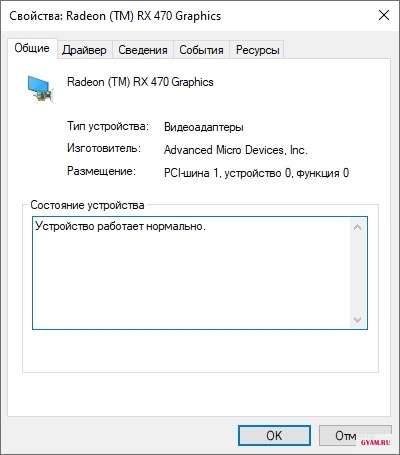
Task: Click the Advanced Micro Devices, Inc. text
Action: click(236, 150)
